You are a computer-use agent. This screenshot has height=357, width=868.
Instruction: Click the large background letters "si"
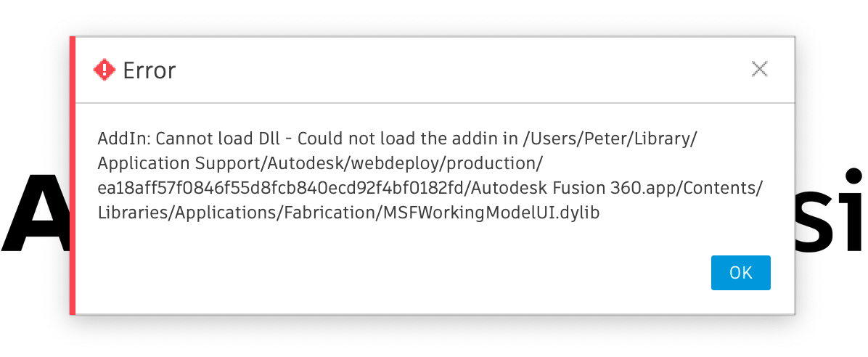pos(831,209)
